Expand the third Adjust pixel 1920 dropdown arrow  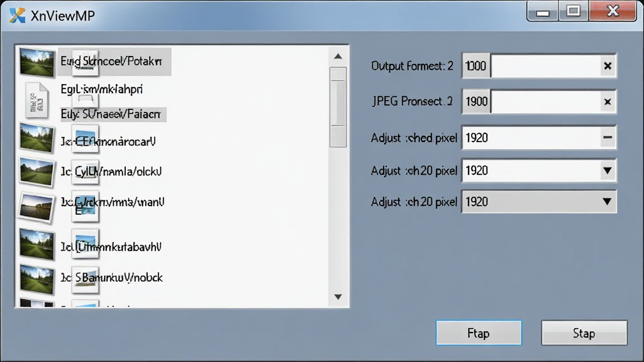tap(607, 202)
